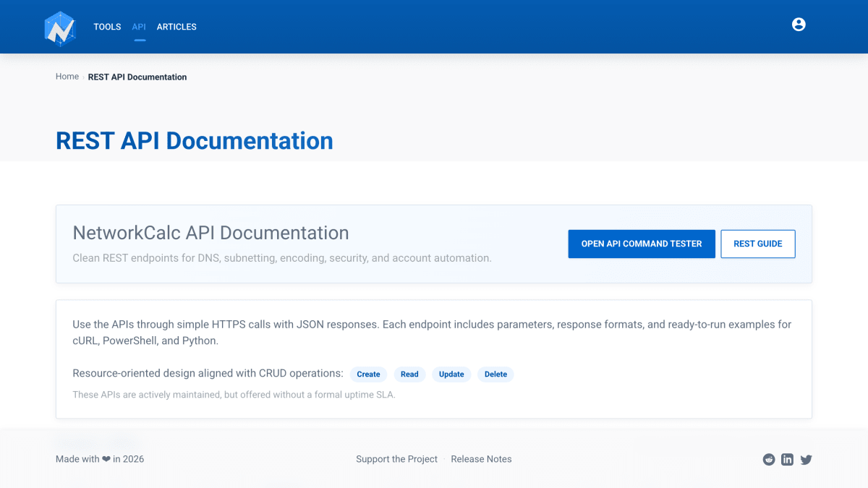Image resolution: width=868 pixels, height=488 pixels.
Task: Open the user account profile icon
Action: pyautogui.click(x=799, y=25)
